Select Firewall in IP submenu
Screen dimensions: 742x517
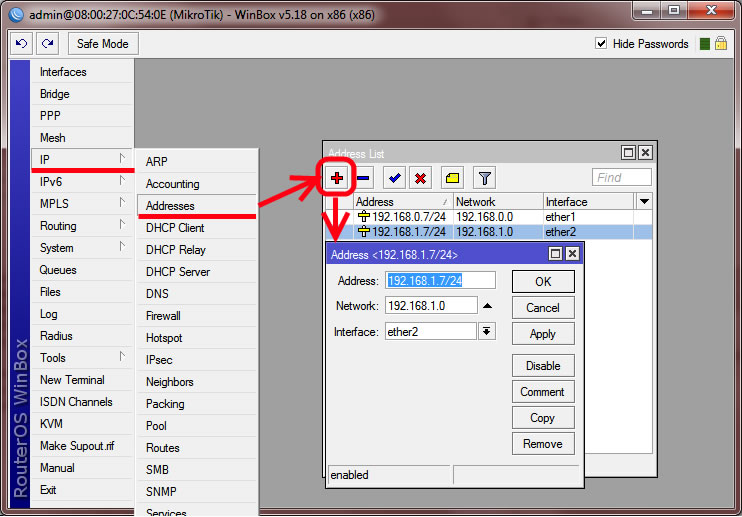tap(197, 316)
